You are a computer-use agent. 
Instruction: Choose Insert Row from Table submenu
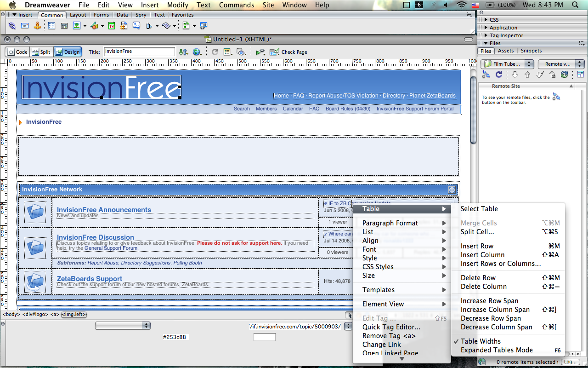pos(508,246)
